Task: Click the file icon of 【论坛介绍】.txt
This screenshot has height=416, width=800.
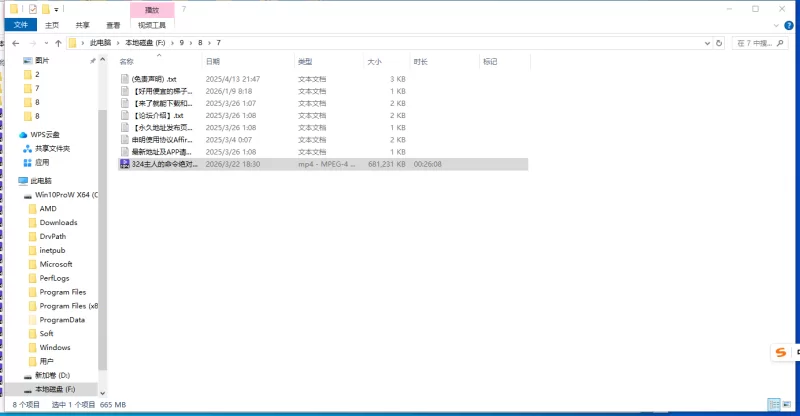Action: click(x=124, y=115)
